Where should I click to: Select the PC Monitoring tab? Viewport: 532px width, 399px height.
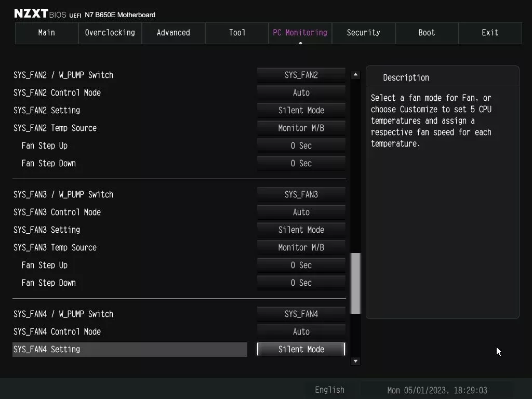(300, 33)
